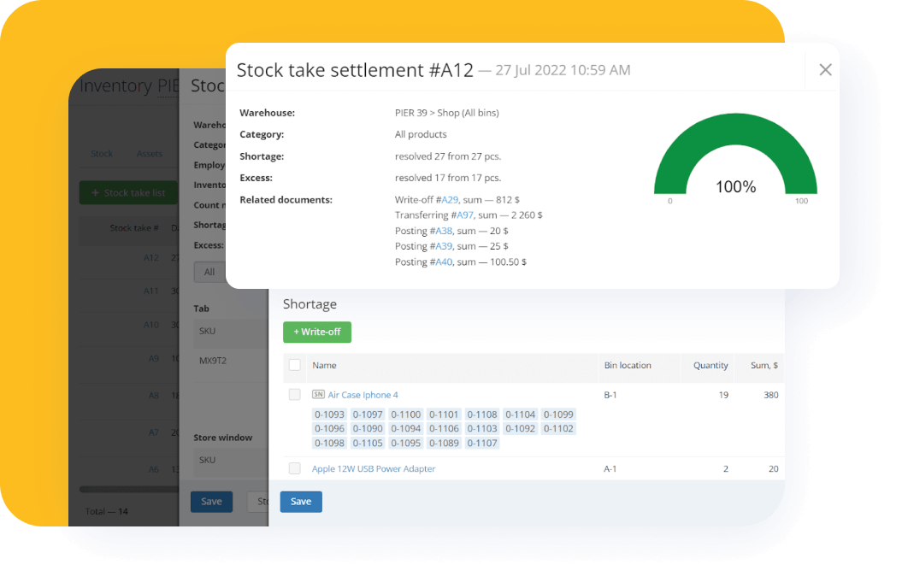
Task: Toggle the select-all checkbox in the Shortage table
Action: pyautogui.click(x=295, y=367)
